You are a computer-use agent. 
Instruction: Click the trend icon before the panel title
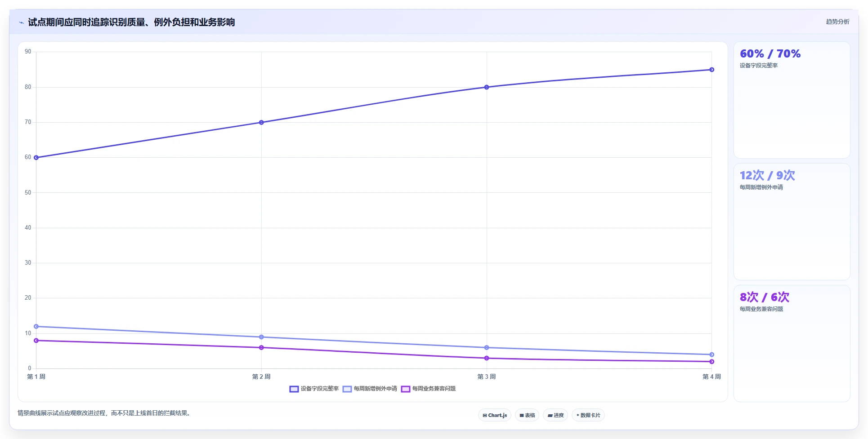click(x=21, y=22)
